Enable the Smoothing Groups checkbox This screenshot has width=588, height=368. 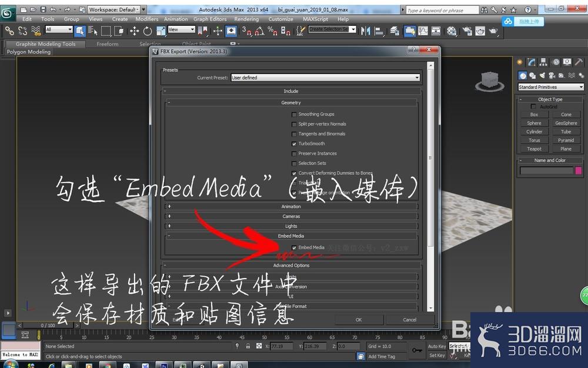(x=294, y=114)
